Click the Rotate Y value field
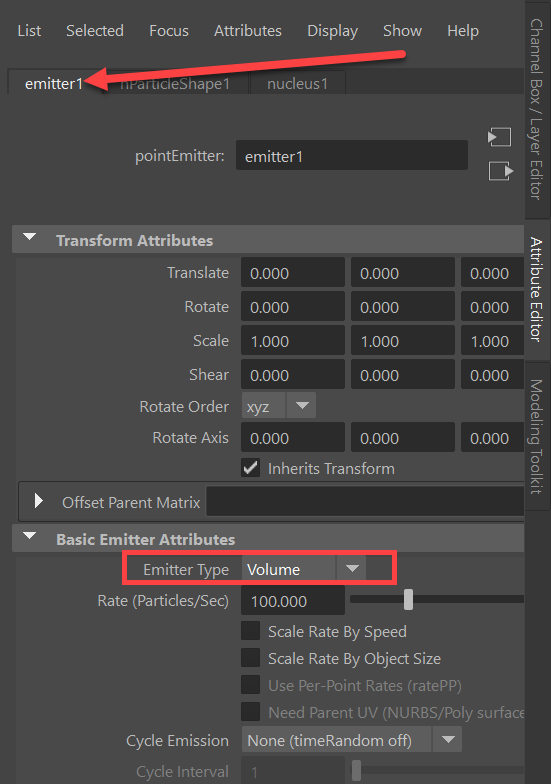 (x=403, y=306)
